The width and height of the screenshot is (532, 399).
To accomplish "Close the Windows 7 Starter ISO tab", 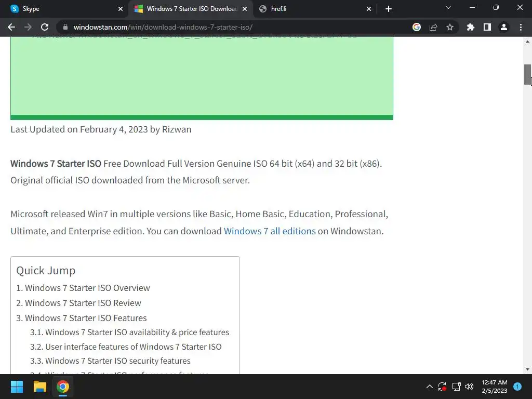I will point(245,9).
